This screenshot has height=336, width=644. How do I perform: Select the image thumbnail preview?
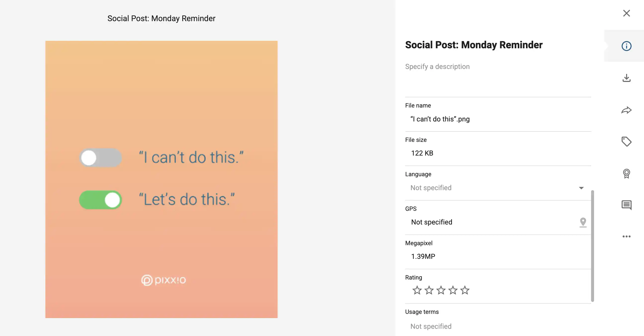pyautogui.click(x=161, y=179)
